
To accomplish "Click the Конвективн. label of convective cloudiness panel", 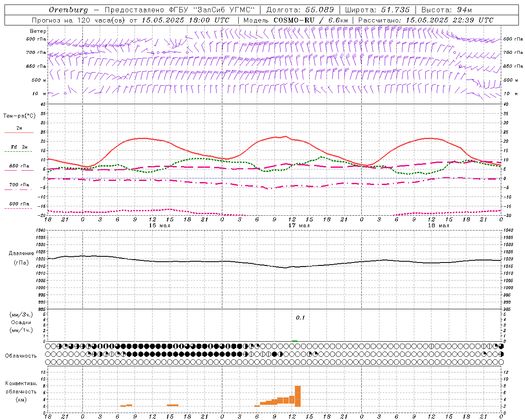I will click(21, 383).
